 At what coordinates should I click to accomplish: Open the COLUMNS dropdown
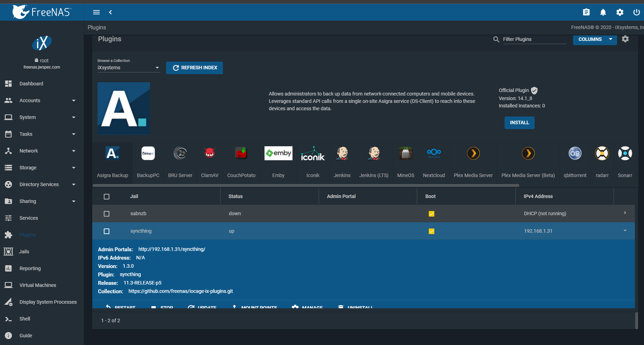[595, 39]
